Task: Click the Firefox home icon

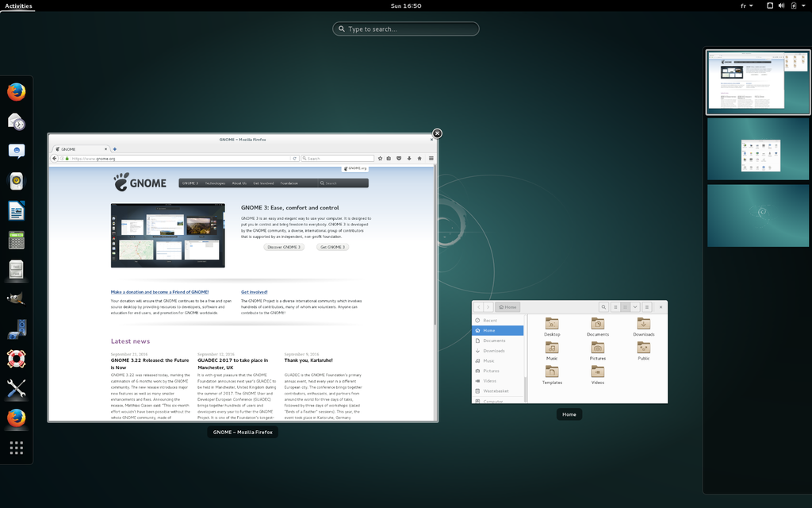Action: (419, 158)
